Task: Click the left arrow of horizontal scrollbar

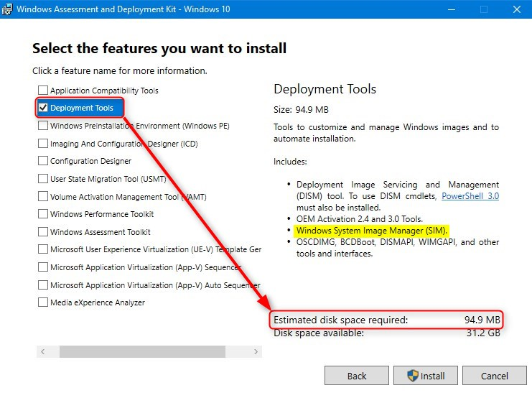Action: click(42, 352)
